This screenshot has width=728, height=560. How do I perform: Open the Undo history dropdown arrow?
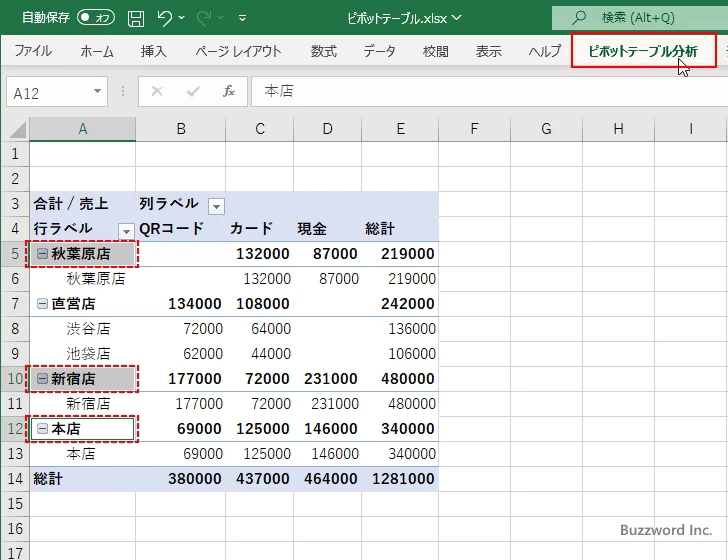(x=182, y=18)
